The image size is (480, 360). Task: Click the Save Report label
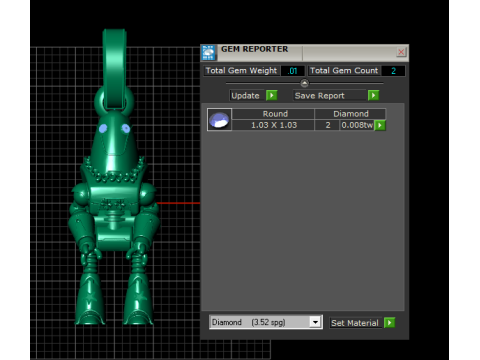319,96
